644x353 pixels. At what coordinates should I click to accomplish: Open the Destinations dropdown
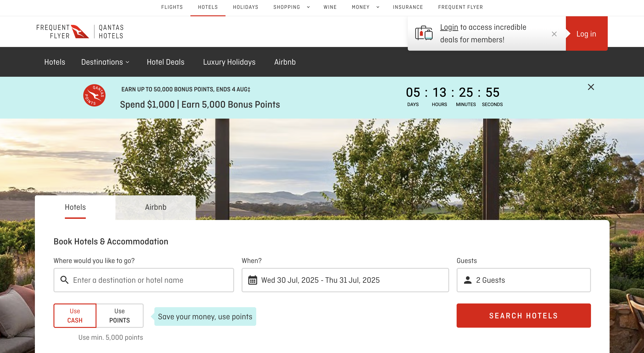click(x=105, y=62)
